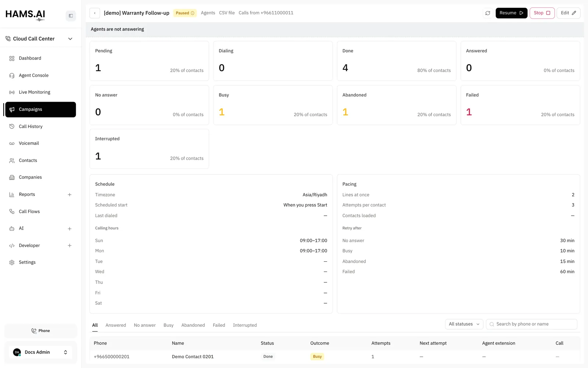Switch to the Busy tab
The image size is (588, 368).
168,325
